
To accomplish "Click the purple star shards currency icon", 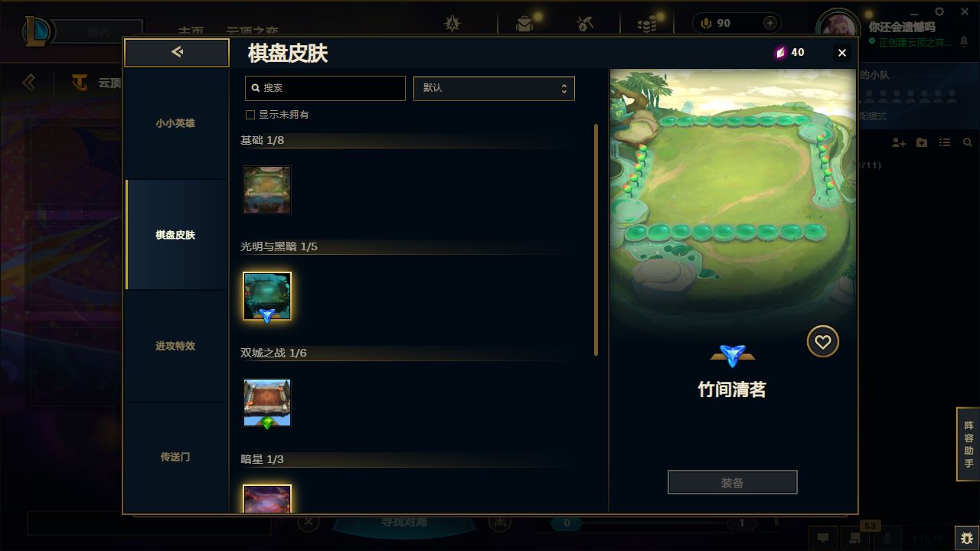I will tap(780, 53).
